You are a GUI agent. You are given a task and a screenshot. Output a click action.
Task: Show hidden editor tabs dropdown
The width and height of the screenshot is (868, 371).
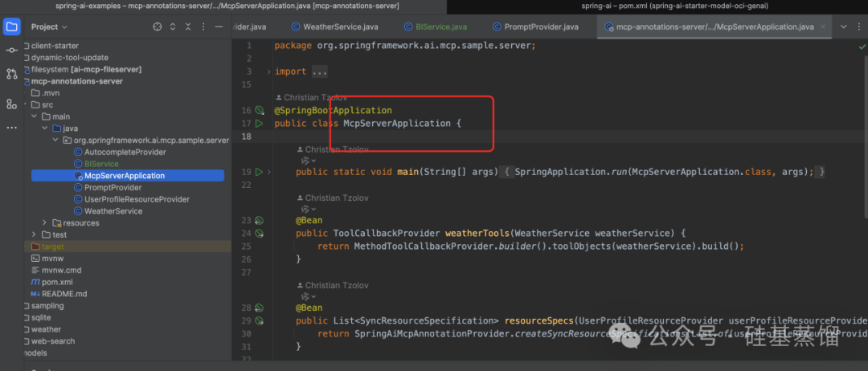pos(844,26)
